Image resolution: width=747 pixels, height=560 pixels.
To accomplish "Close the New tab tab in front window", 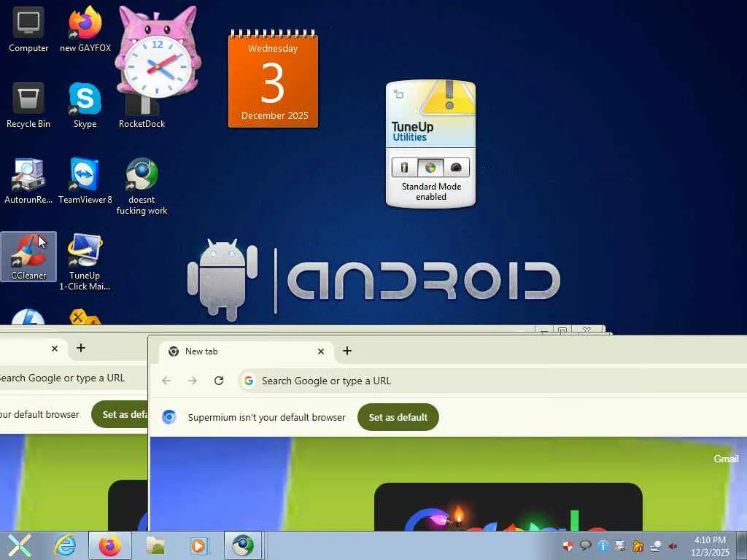I will coord(321,351).
